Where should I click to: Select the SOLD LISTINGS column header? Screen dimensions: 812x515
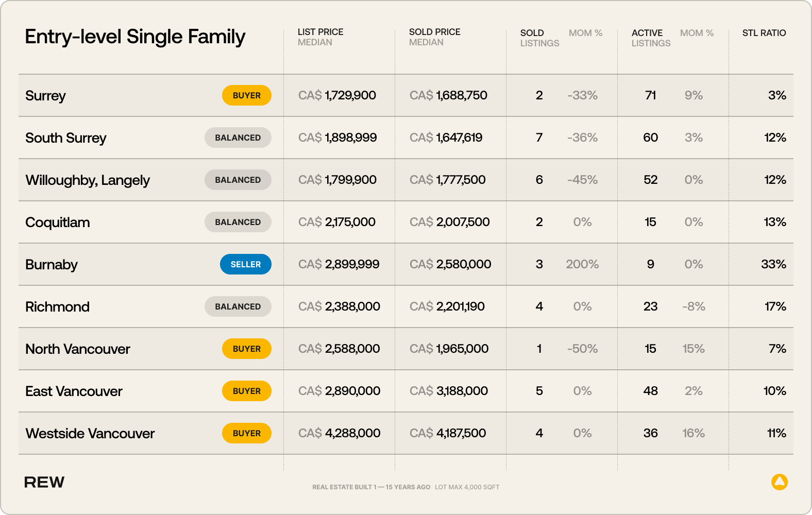click(539, 38)
